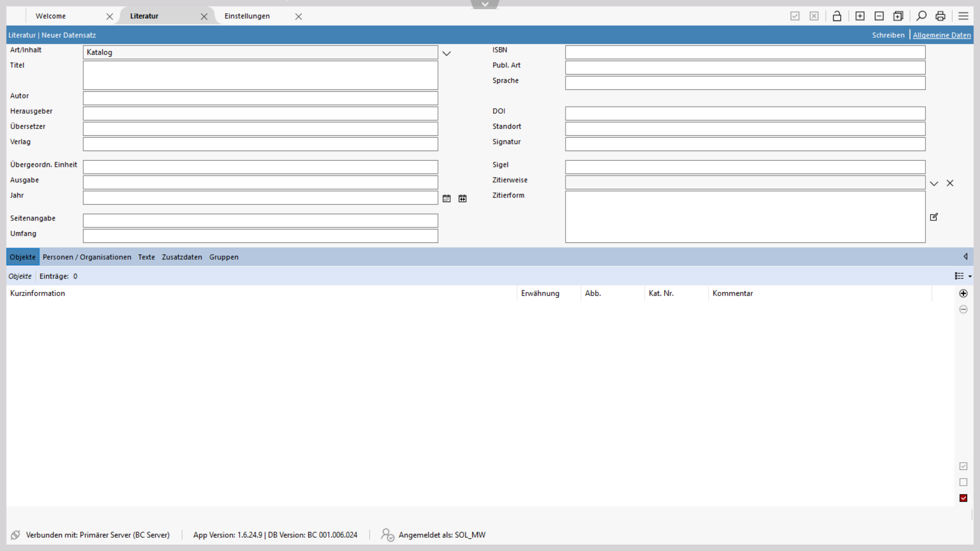Switch to the Personen / Organisationen tab
Viewport: 980px width, 551px height.
(87, 257)
